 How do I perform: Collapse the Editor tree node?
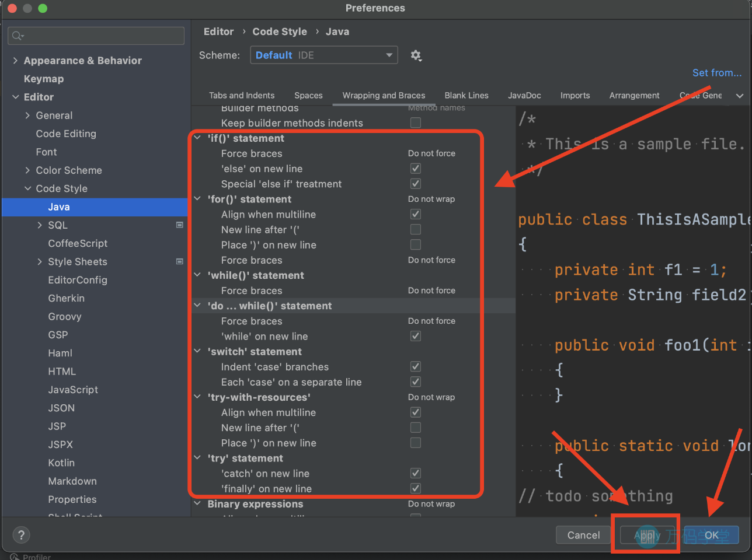pos(15,97)
